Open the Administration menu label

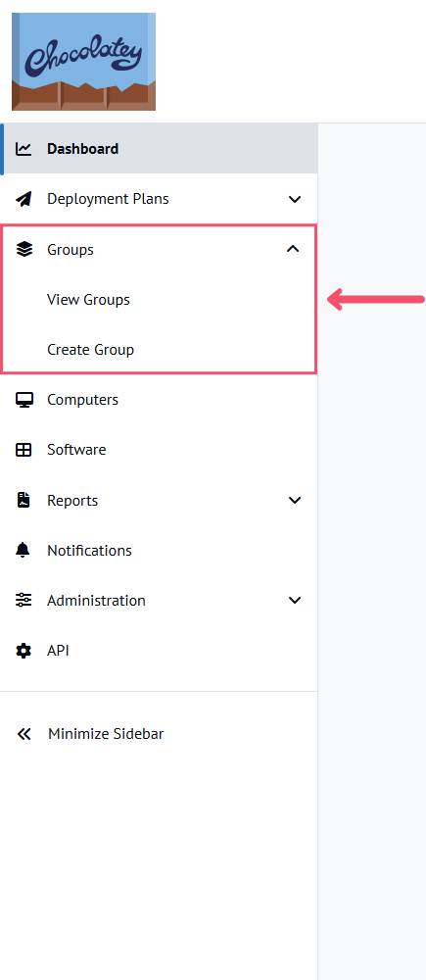click(96, 601)
